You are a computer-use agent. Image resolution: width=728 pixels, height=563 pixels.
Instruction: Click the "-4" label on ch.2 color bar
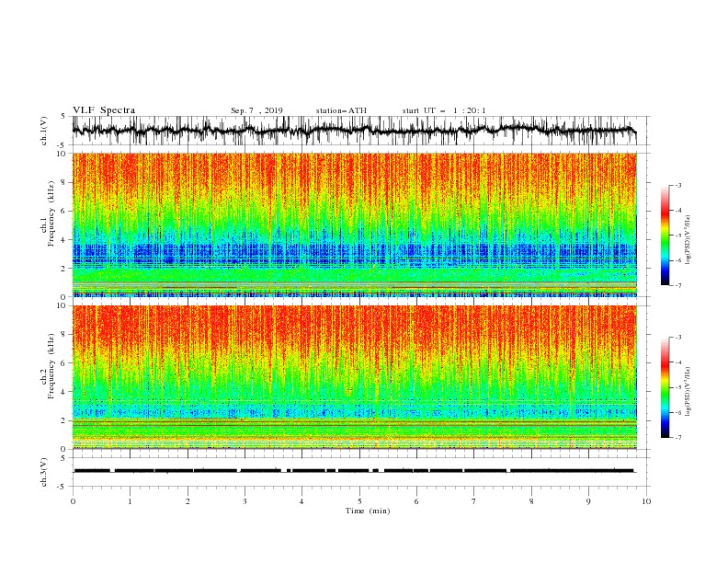click(677, 362)
